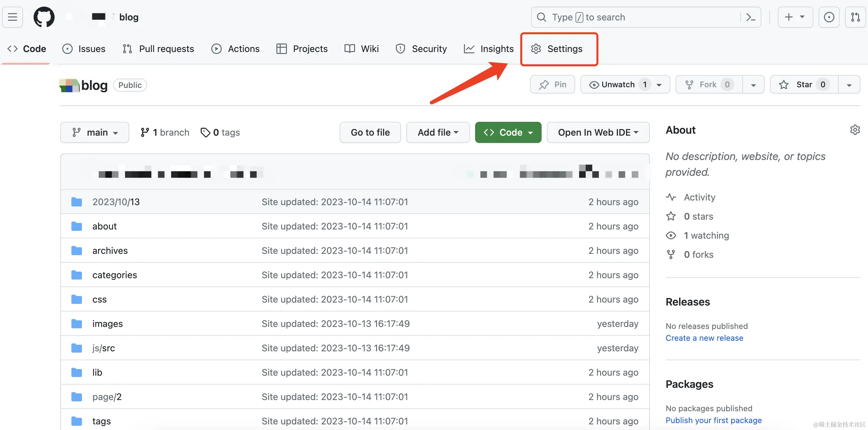
Task: Click Create a new release link
Action: coord(704,338)
